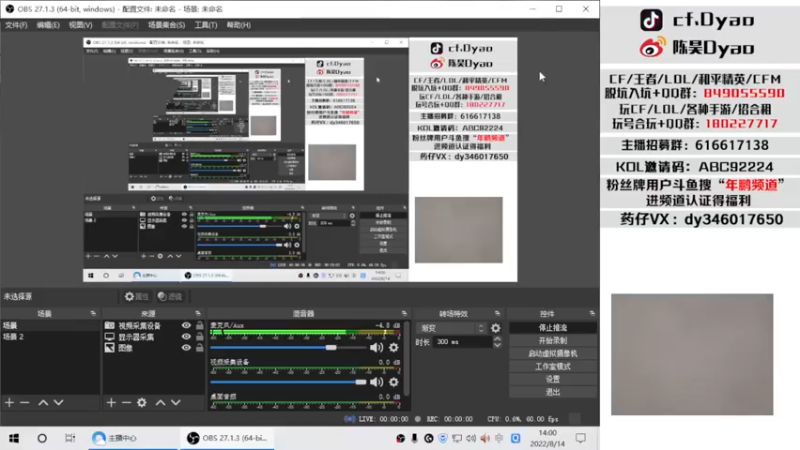Click taskbar clock showing 14:00
Image resolution: width=800 pixels, height=450 pixels.
point(547,438)
